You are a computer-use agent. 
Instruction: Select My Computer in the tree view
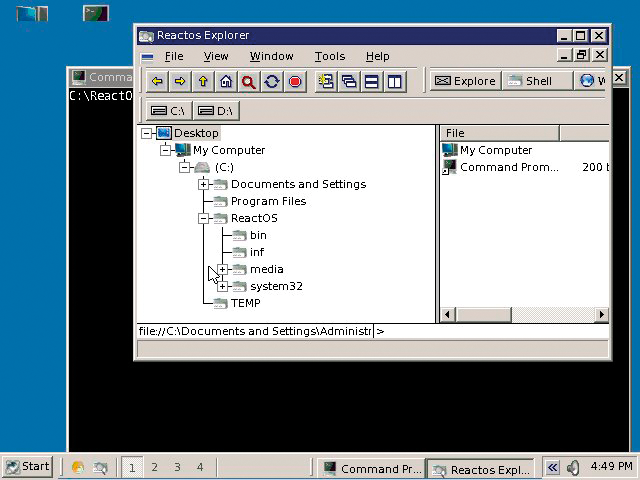[x=229, y=150]
